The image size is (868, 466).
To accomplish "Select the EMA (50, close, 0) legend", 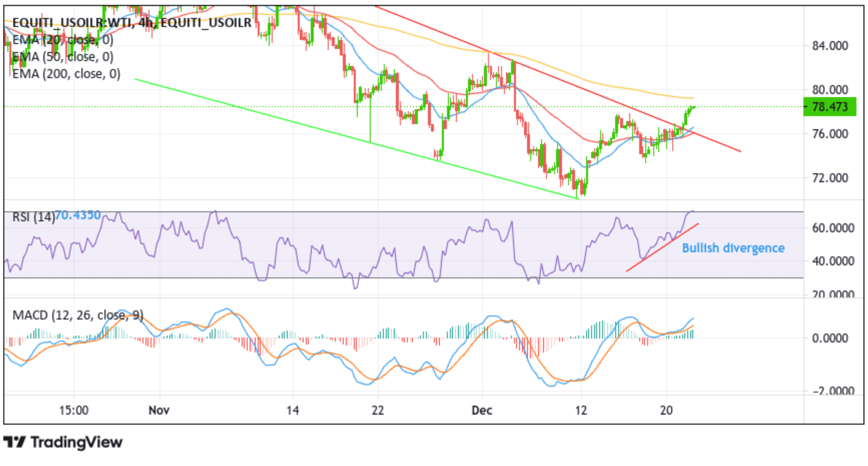I will click(x=63, y=57).
